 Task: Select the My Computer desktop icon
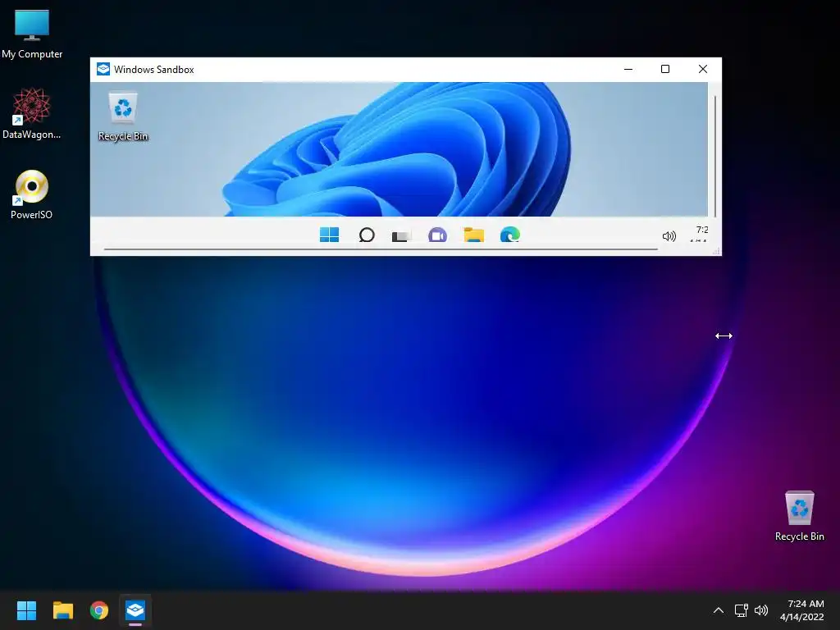tap(32, 34)
